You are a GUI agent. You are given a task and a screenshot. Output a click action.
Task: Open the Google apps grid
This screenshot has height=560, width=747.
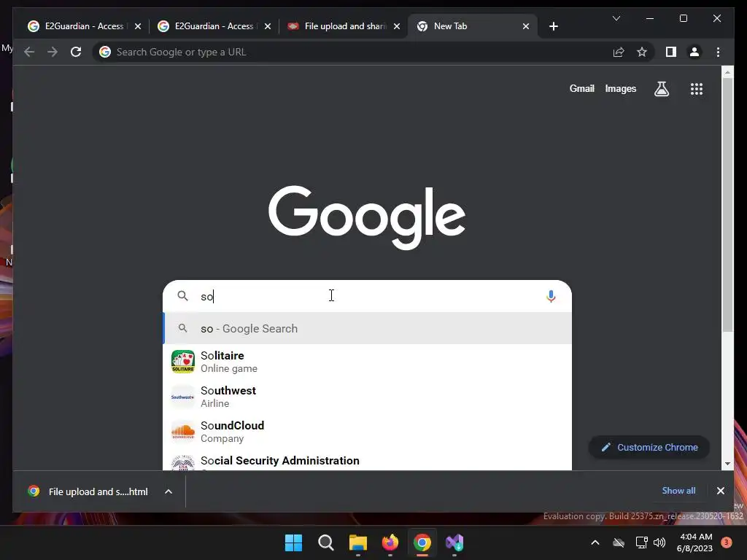point(697,88)
